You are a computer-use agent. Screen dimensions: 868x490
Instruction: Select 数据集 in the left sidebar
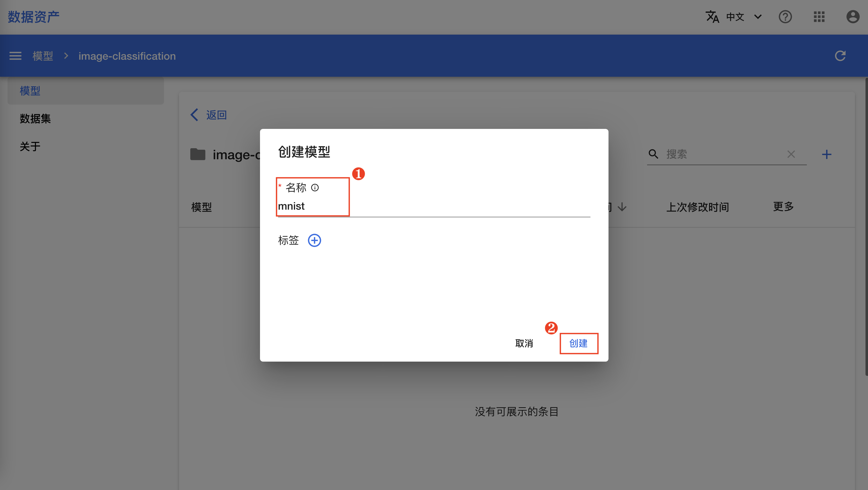[35, 119]
